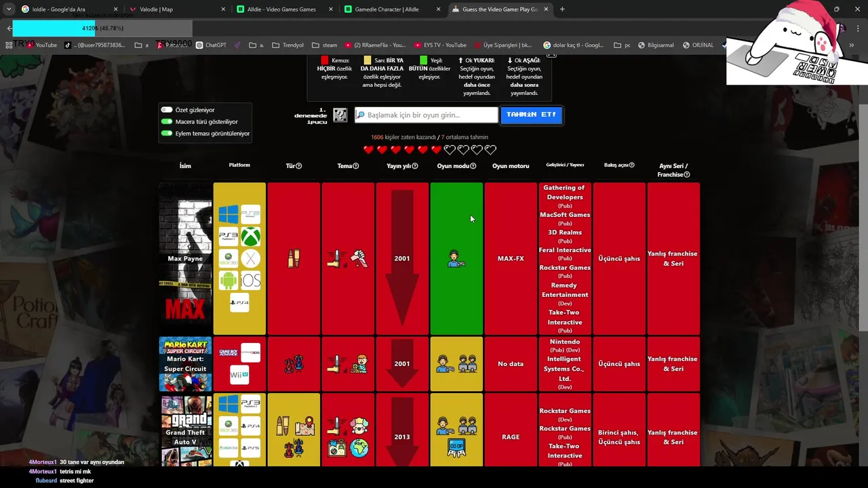Open the steam bookmark folder
This screenshot has height=488, width=868.
coord(324,45)
